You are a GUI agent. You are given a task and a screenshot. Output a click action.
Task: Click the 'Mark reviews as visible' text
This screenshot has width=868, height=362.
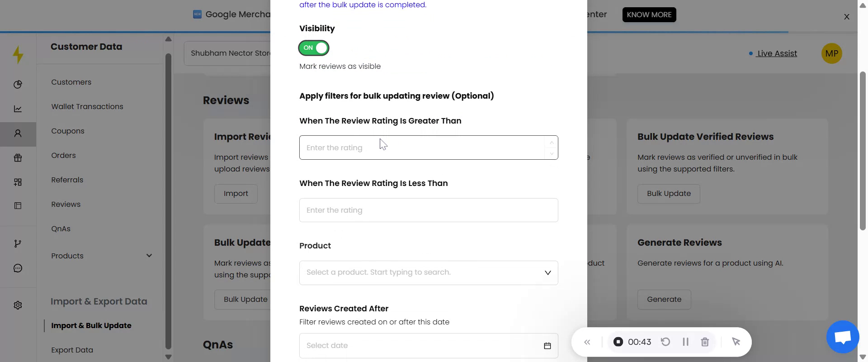pyautogui.click(x=340, y=67)
